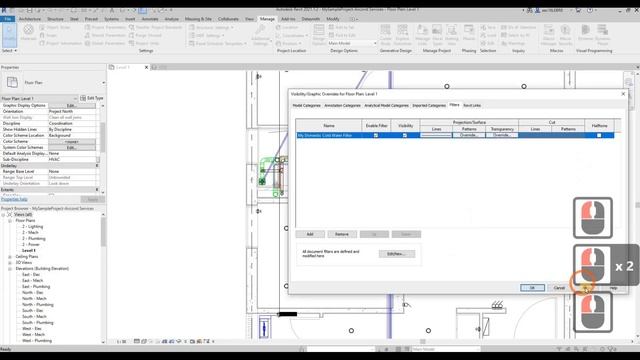Click Purge Unused

coord(145,36)
